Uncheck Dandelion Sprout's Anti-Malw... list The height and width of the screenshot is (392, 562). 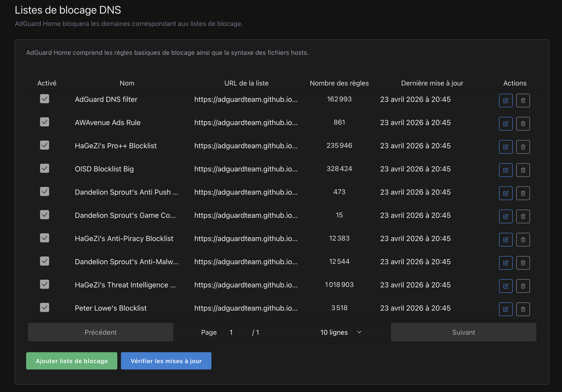coord(45,261)
